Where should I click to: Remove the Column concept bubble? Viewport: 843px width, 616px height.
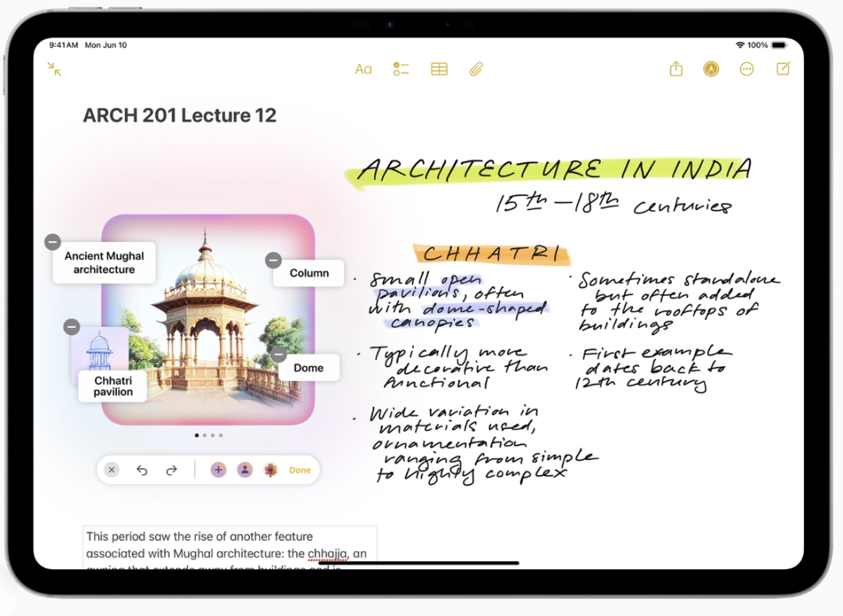(273, 260)
